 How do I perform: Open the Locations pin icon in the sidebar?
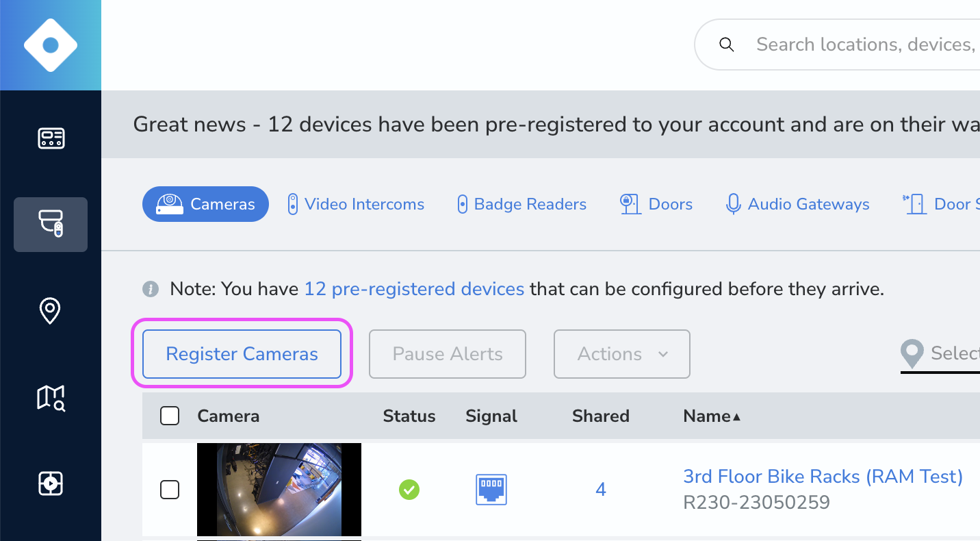51,311
